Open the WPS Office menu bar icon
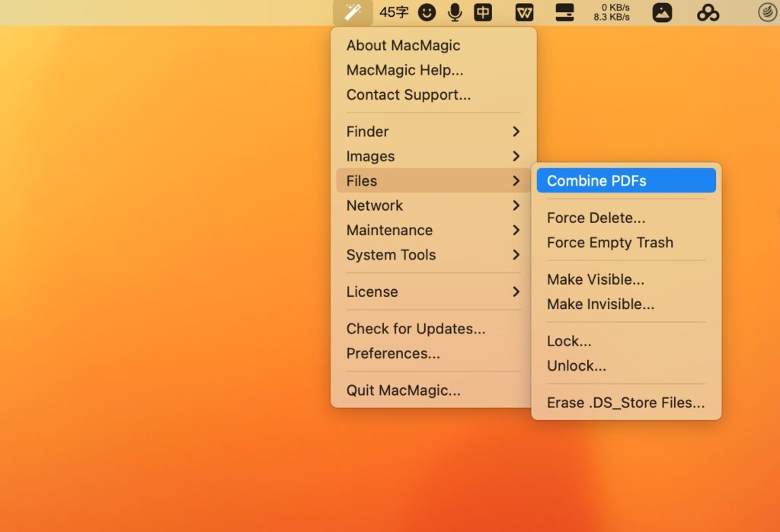 pos(525,12)
